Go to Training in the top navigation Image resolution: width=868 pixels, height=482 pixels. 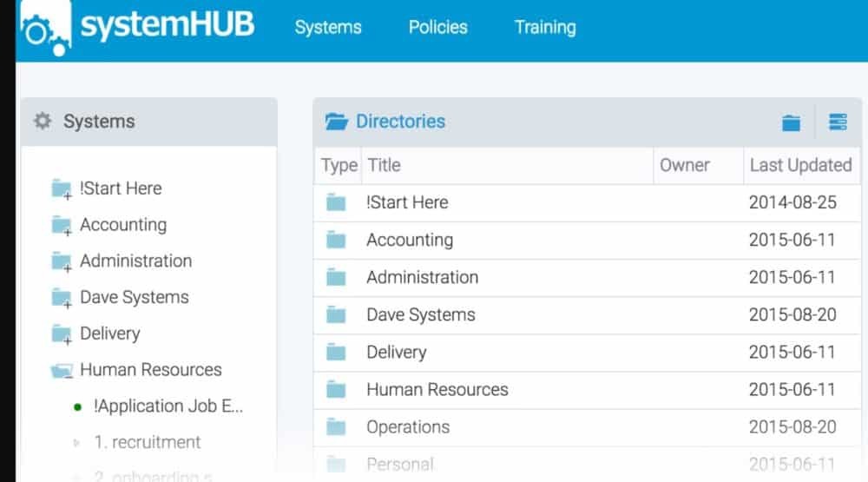(544, 28)
